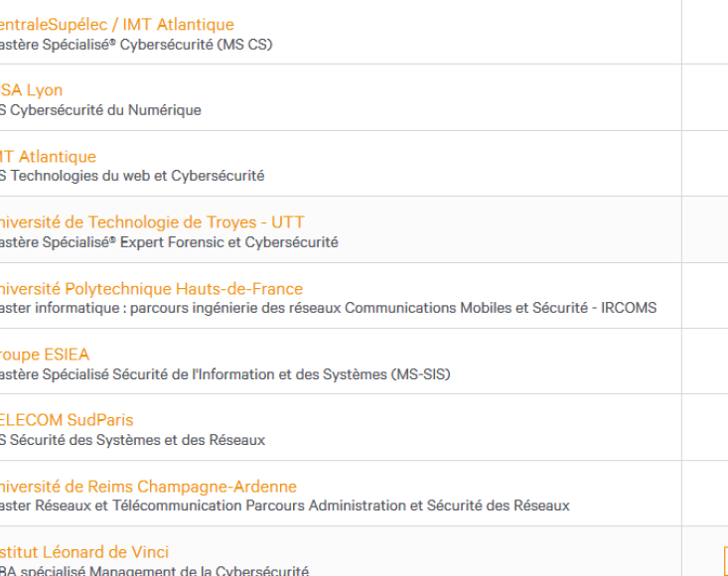Click the MS Cybersécurité du Numérique description
The height and width of the screenshot is (576, 728).
pyautogui.click(x=100, y=110)
